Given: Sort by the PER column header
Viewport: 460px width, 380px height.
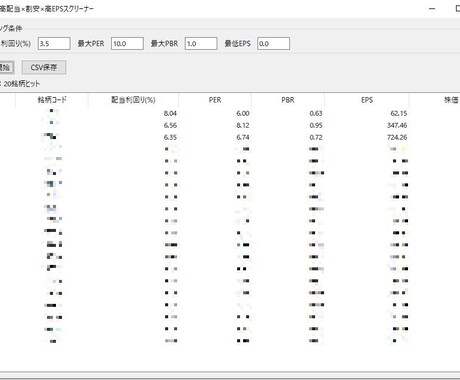Looking at the screenshot, I should [215, 100].
